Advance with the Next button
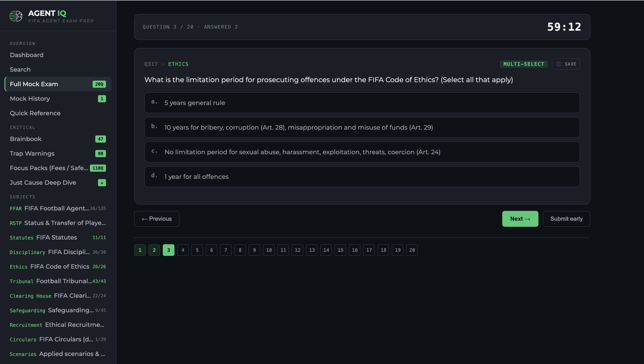The image size is (644, 364). [520, 219]
